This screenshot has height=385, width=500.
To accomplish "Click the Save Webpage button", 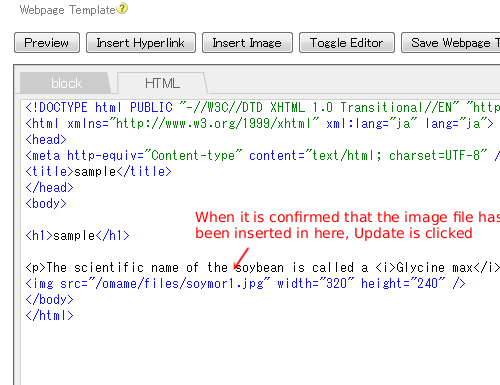I will pyautogui.click(x=451, y=43).
